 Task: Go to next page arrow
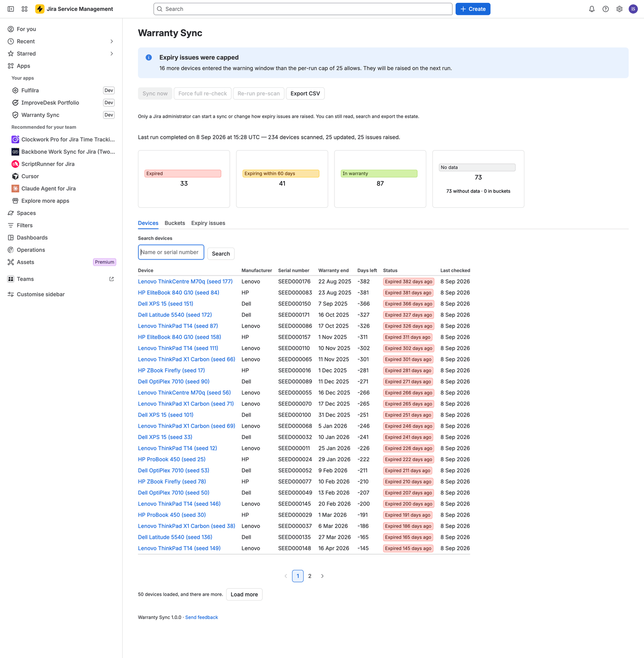pos(322,576)
